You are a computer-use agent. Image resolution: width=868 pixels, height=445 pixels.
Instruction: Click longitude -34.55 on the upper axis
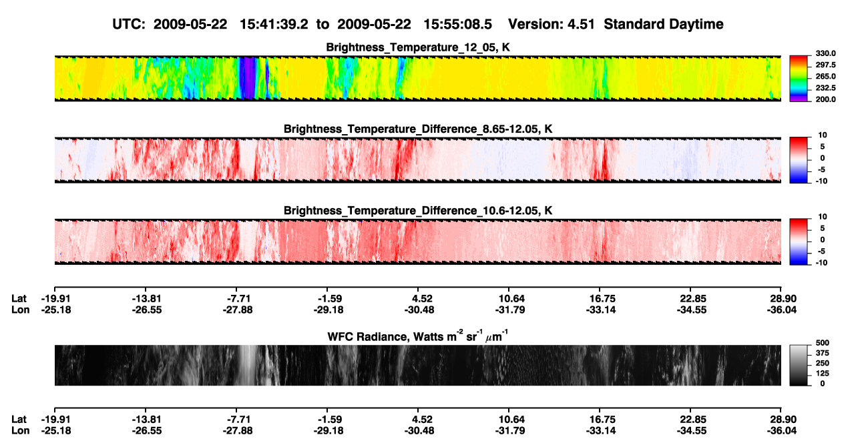[691, 310]
